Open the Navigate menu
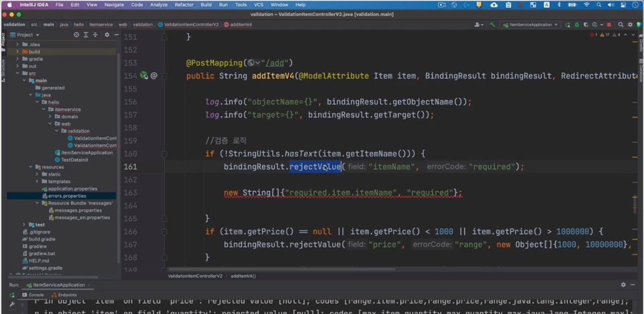The width and height of the screenshot is (644, 314). (114, 5)
